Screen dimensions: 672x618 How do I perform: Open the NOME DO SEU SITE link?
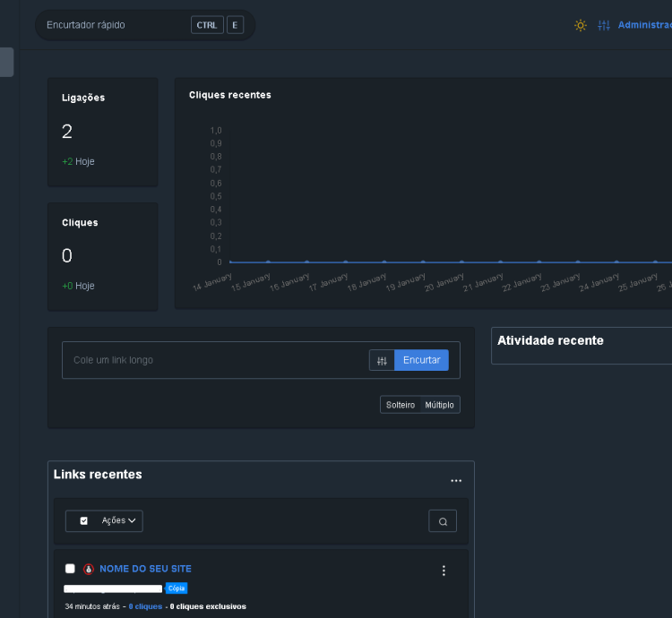coord(145,569)
